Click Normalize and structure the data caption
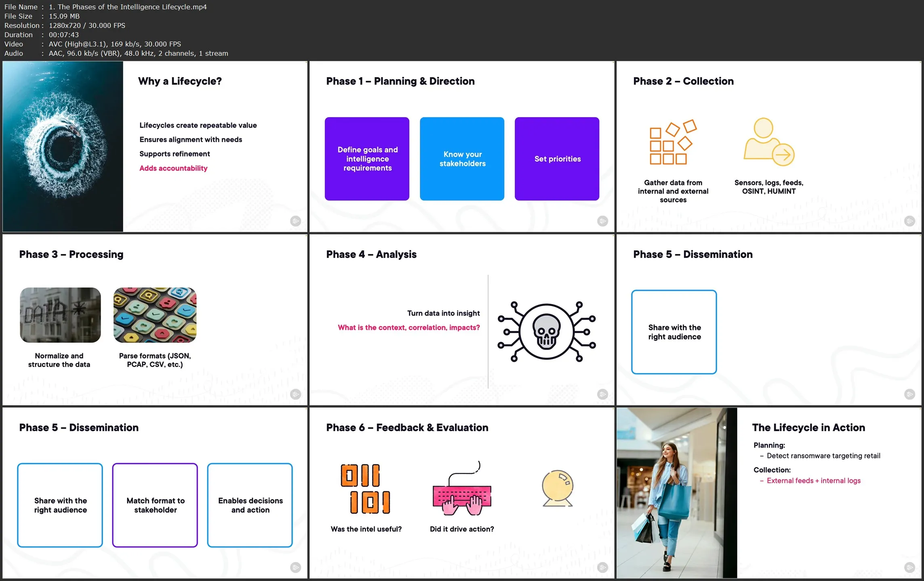The width and height of the screenshot is (924, 581). click(59, 360)
